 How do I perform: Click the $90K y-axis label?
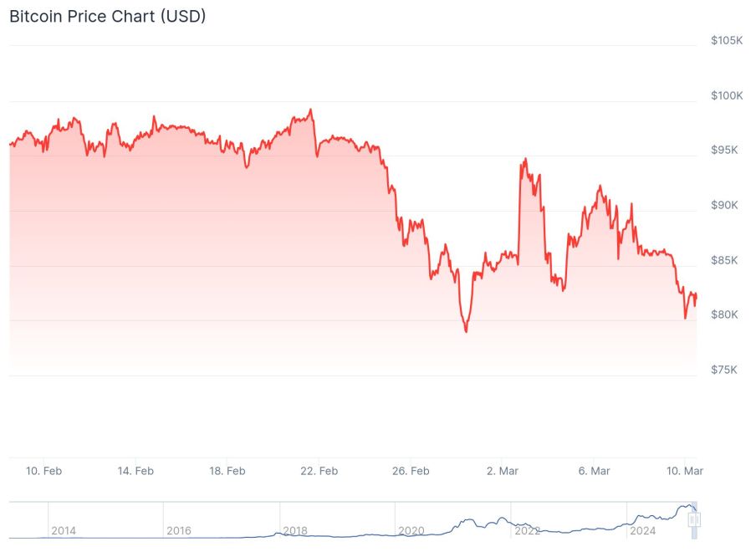click(x=725, y=205)
